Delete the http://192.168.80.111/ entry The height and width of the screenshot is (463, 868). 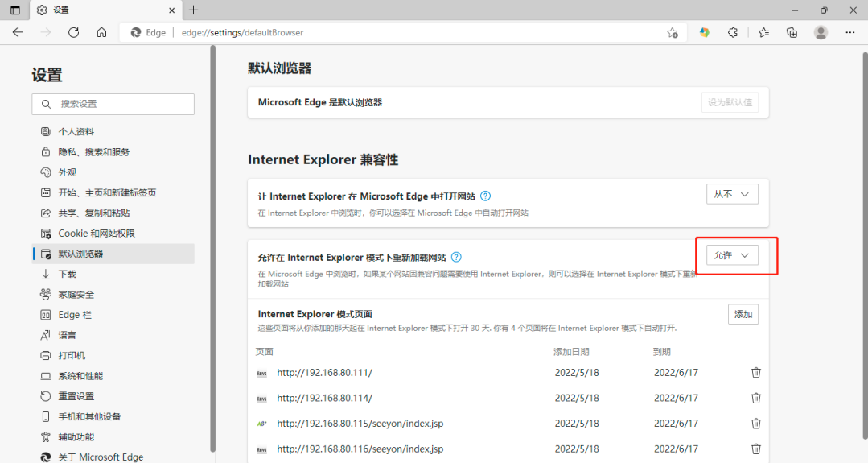(x=755, y=373)
